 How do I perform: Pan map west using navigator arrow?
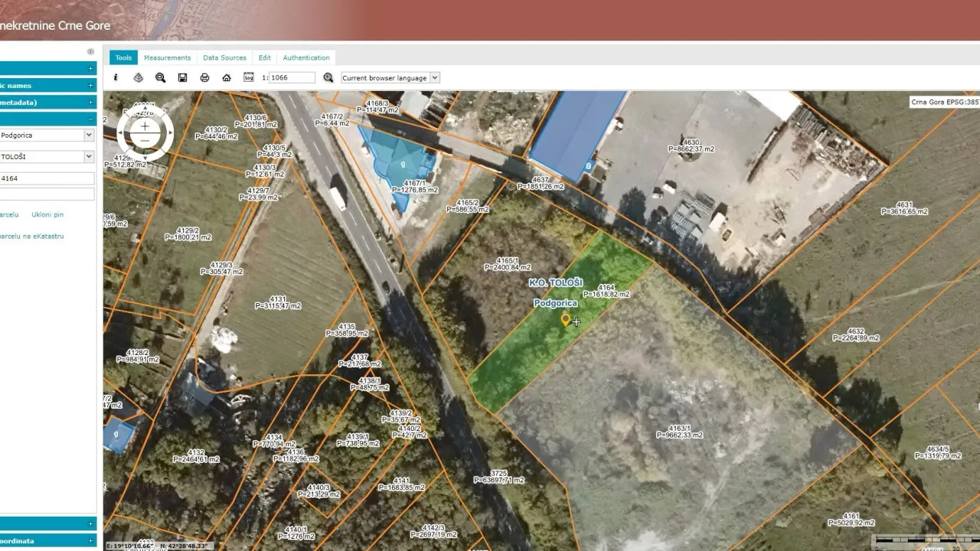click(x=121, y=133)
